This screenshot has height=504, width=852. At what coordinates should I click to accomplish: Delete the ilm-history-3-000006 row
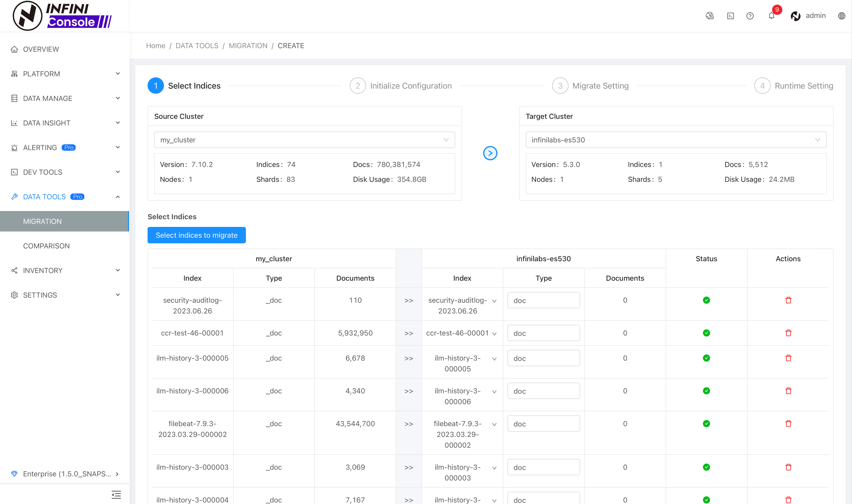coord(788,391)
